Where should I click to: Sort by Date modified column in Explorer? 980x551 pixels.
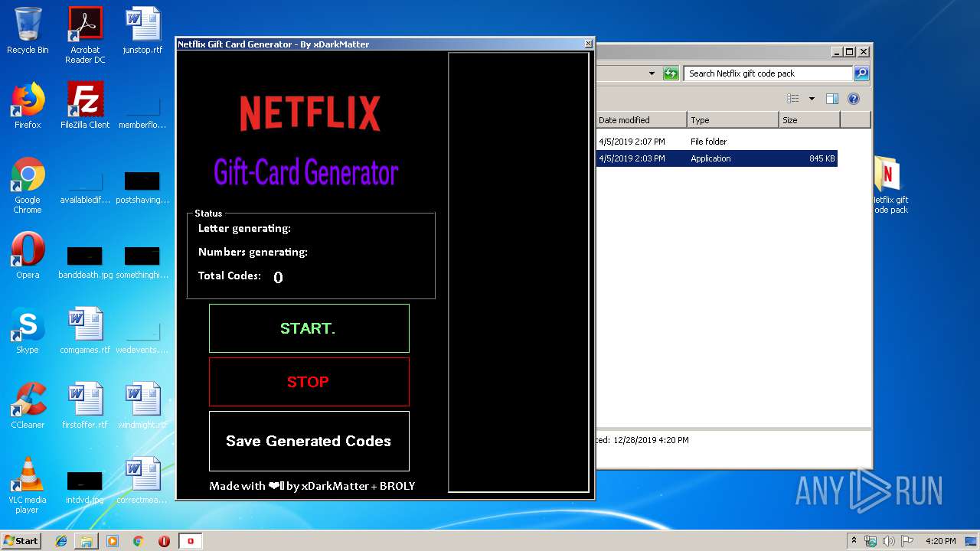click(x=642, y=120)
